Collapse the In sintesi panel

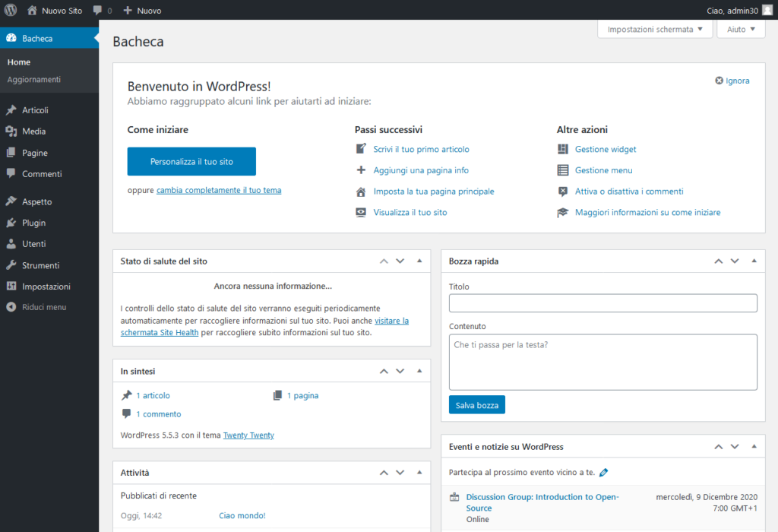[419, 371]
